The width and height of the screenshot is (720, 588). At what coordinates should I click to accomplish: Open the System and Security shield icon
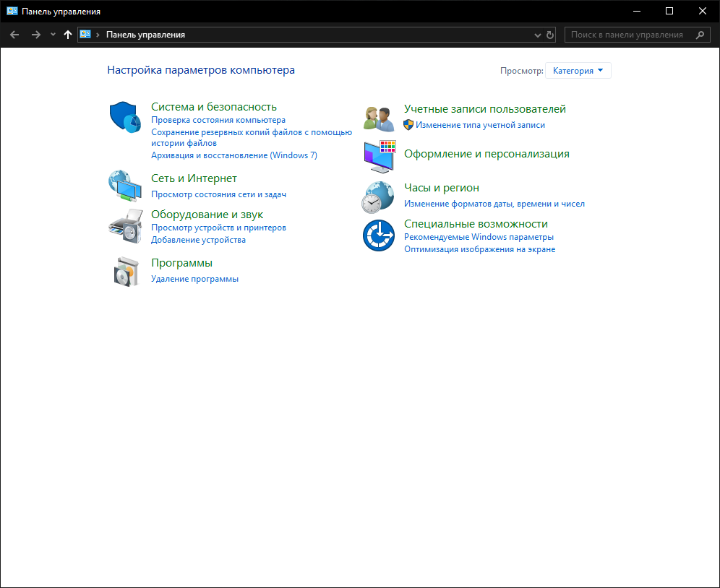point(125,118)
